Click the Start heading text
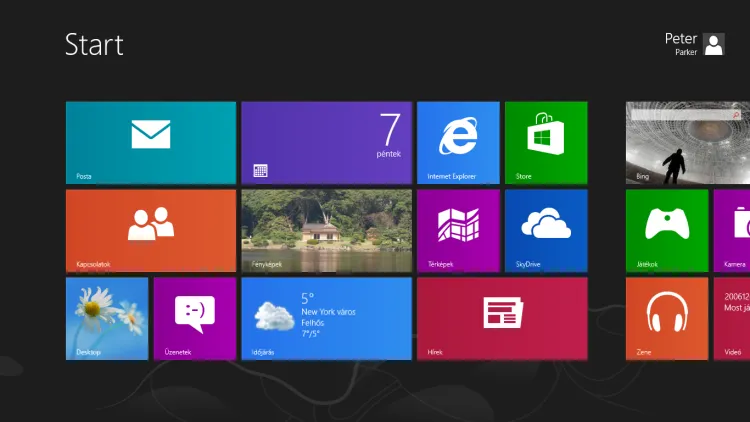Screen dimensions: 750x422 pos(94,44)
